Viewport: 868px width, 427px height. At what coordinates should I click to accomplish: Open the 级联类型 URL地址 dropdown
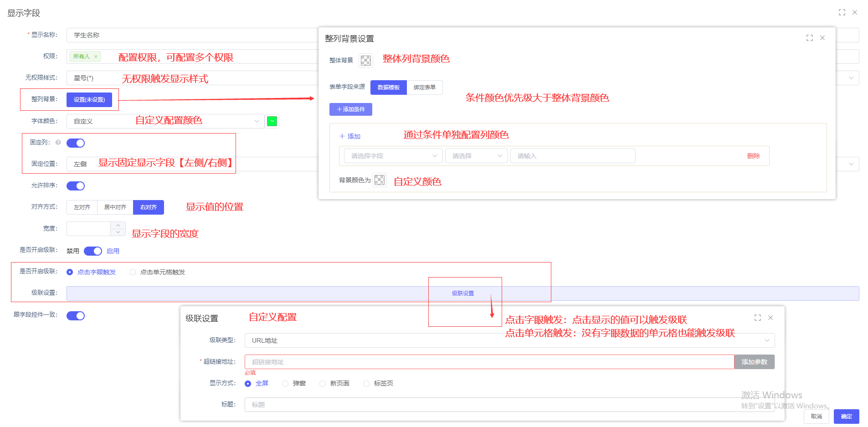coord(509,340)
